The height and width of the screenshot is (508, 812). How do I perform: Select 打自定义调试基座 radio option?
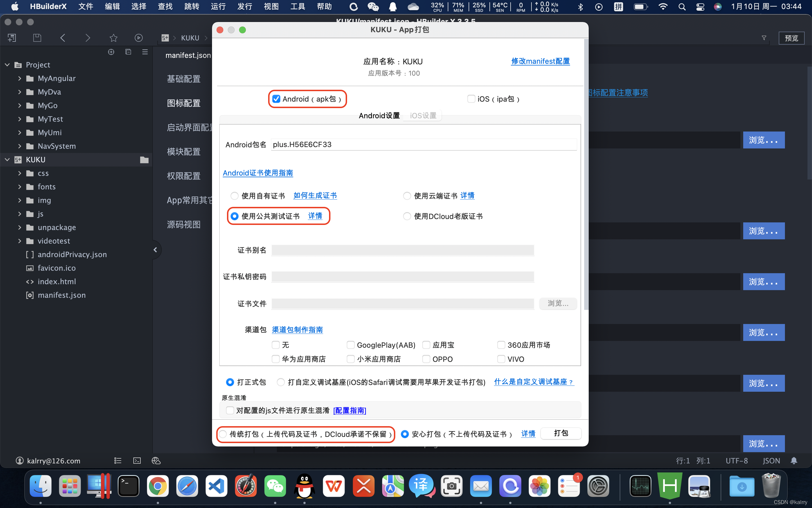[281, 382]
